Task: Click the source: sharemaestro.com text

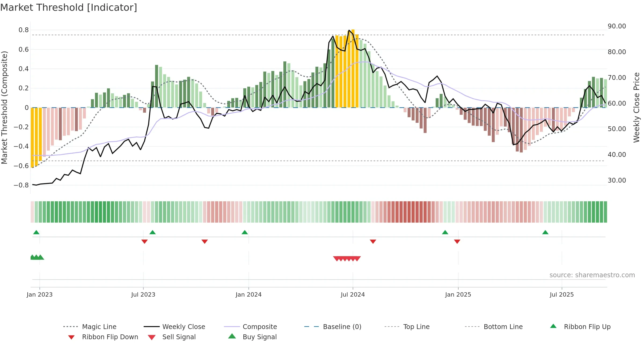Action: tap(592, 275)
